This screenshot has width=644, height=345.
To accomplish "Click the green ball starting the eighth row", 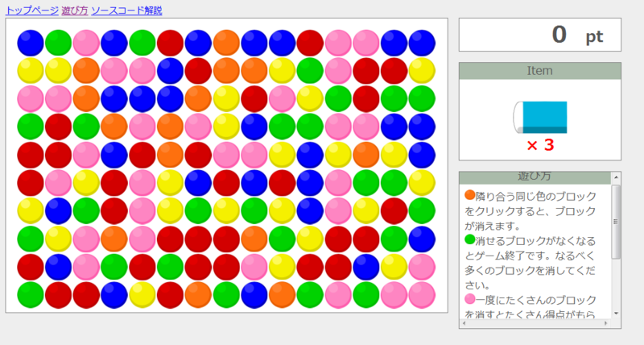I will pyautogui.click(x=31, y=239).
